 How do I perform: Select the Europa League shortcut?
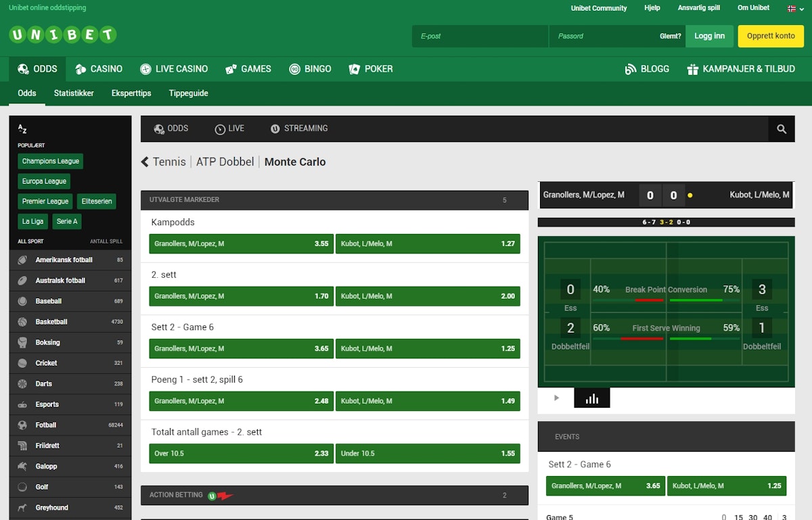click(x=44, y=181)
